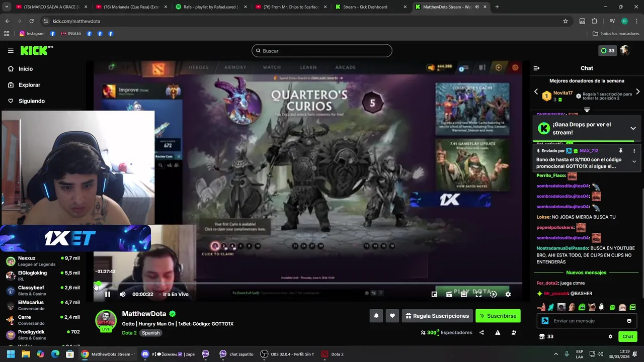Open the user profile avatar menu
Screen dimensions: 644x362
point(625,50)
